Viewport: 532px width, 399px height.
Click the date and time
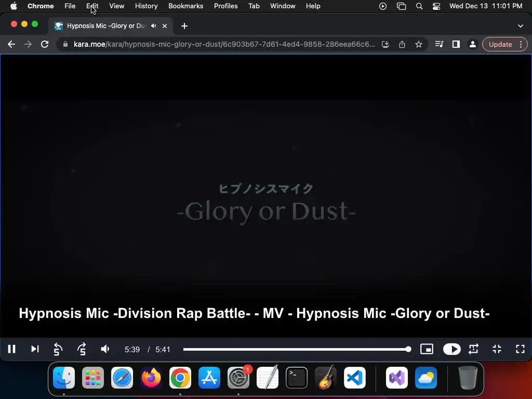486,6
